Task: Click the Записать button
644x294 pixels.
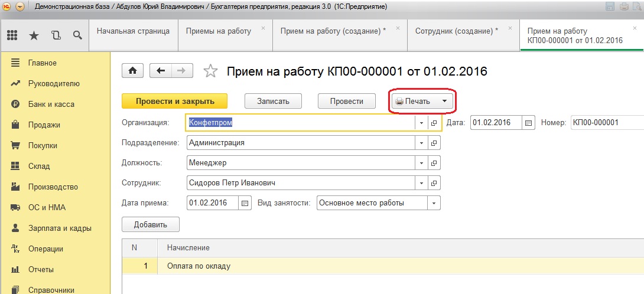Action: pos(273,101)
